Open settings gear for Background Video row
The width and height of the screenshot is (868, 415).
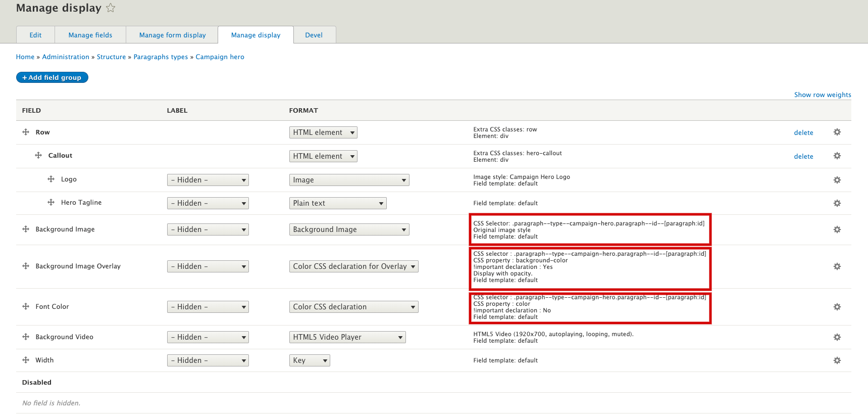[x=837, y=337]
